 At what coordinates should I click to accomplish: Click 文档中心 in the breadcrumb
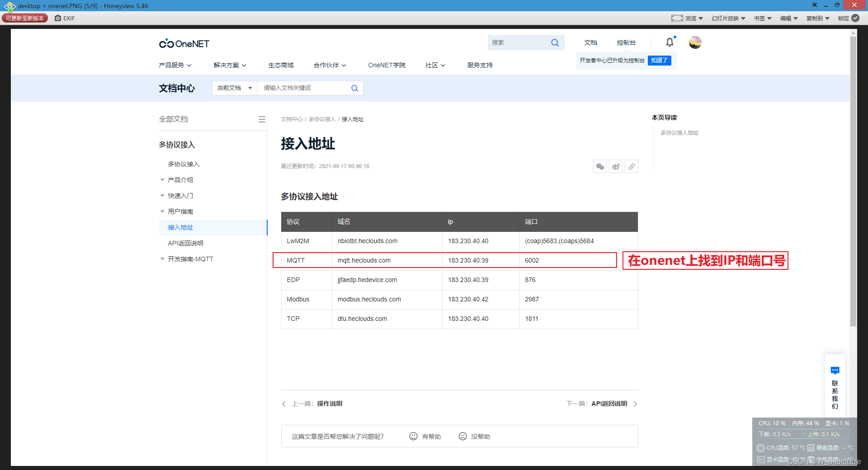click(x=292, y=119)
